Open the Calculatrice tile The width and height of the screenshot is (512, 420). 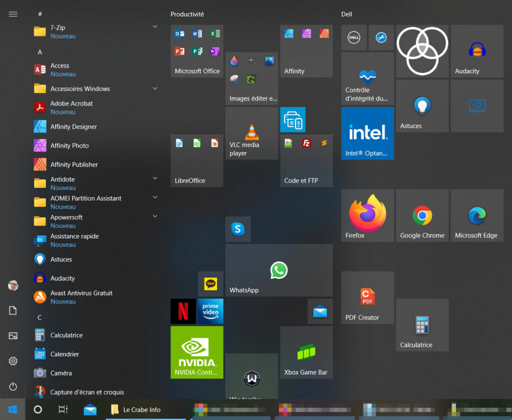[422, 325]
